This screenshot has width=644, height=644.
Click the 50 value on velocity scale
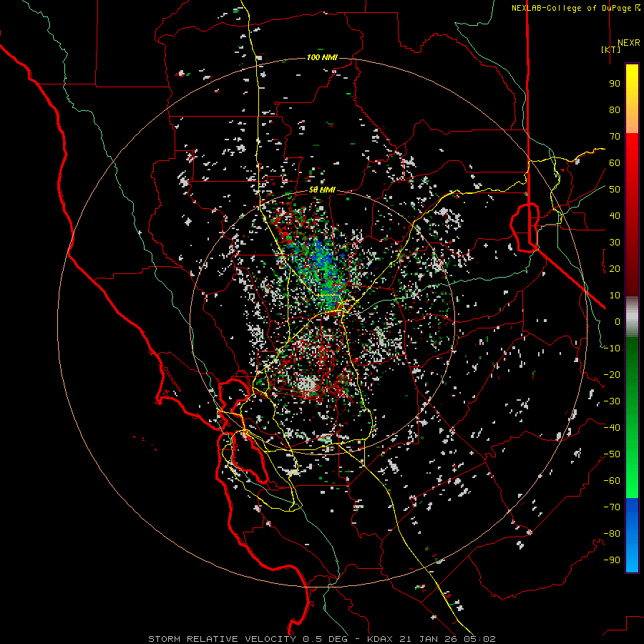coord(615,190)
